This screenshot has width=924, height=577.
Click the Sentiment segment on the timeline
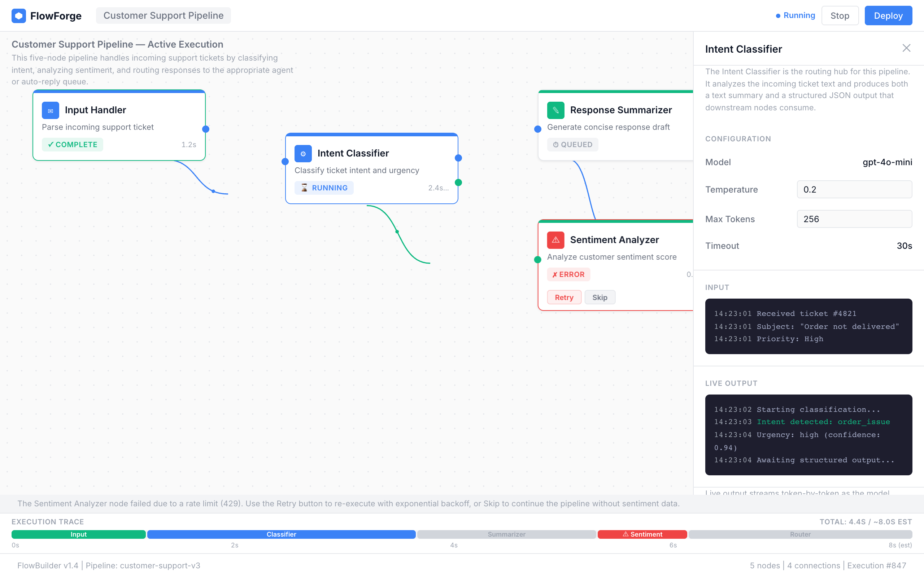642,534
